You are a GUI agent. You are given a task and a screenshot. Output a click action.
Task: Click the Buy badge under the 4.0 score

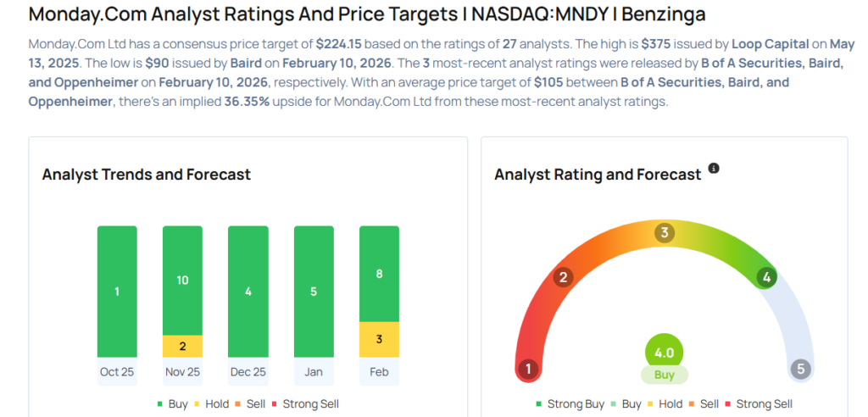[664, 374]
